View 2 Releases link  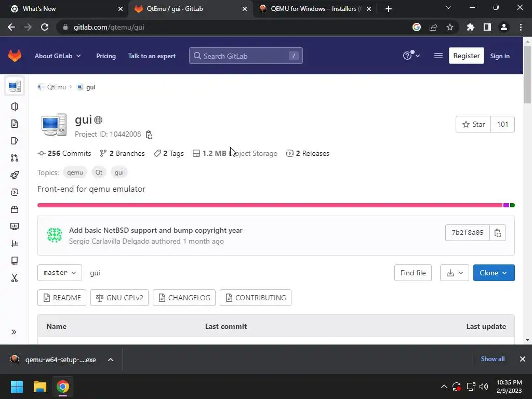pos(308,153)
